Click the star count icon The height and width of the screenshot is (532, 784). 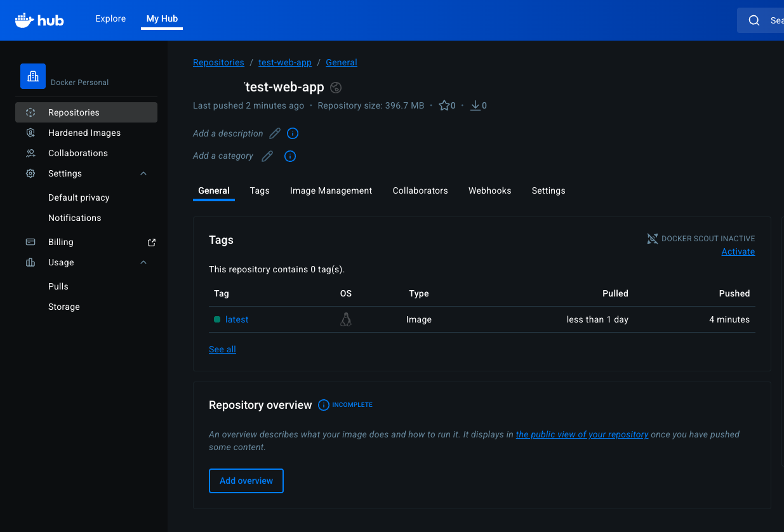[444, 105]
